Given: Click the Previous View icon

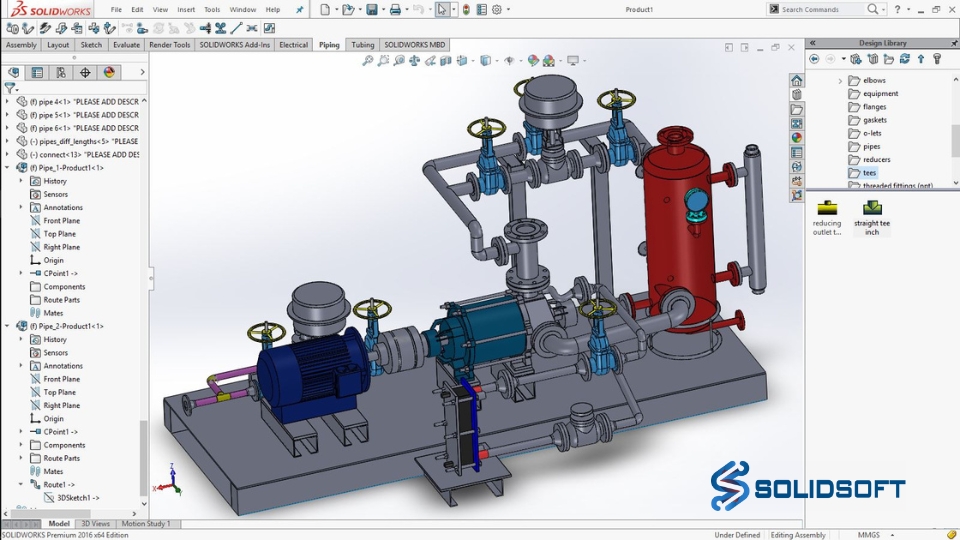Looking at the screenshot, I should pyautogui.click(x=399, y=60).
